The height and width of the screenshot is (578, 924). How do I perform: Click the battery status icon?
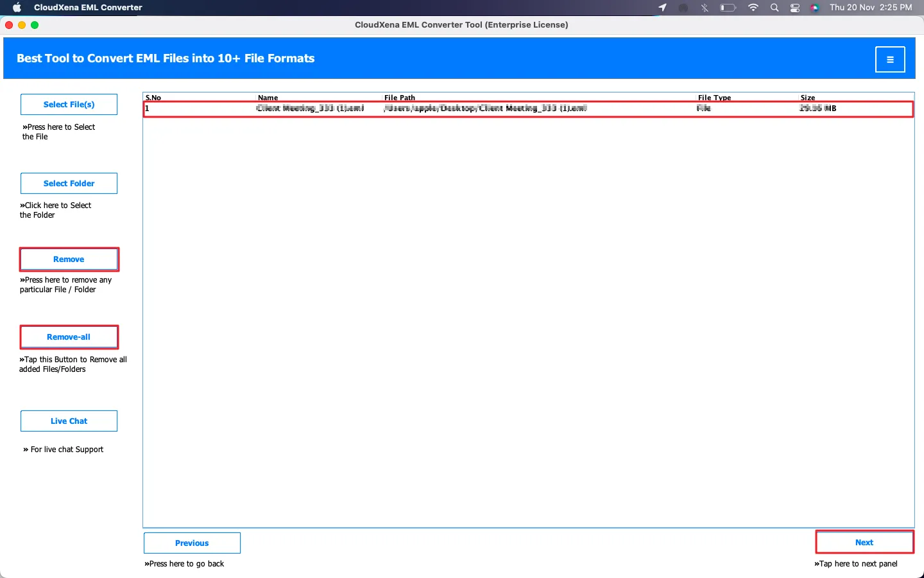728,8
